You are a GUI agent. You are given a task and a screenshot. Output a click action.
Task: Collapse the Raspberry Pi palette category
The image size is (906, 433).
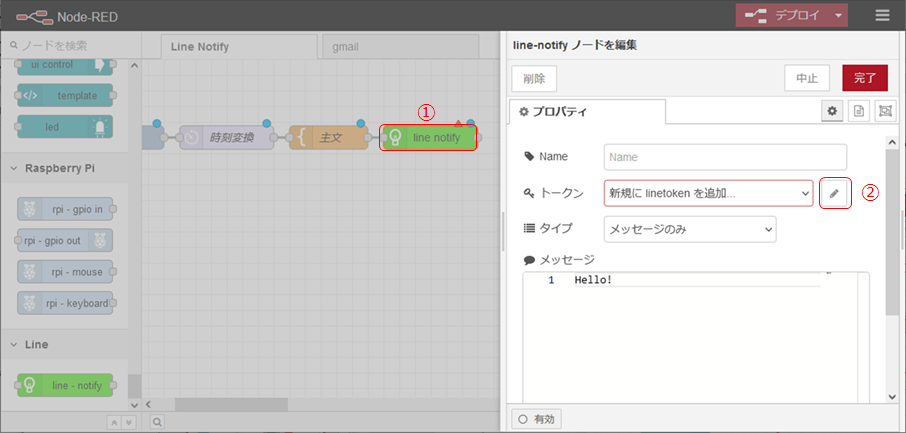[16, 169]
